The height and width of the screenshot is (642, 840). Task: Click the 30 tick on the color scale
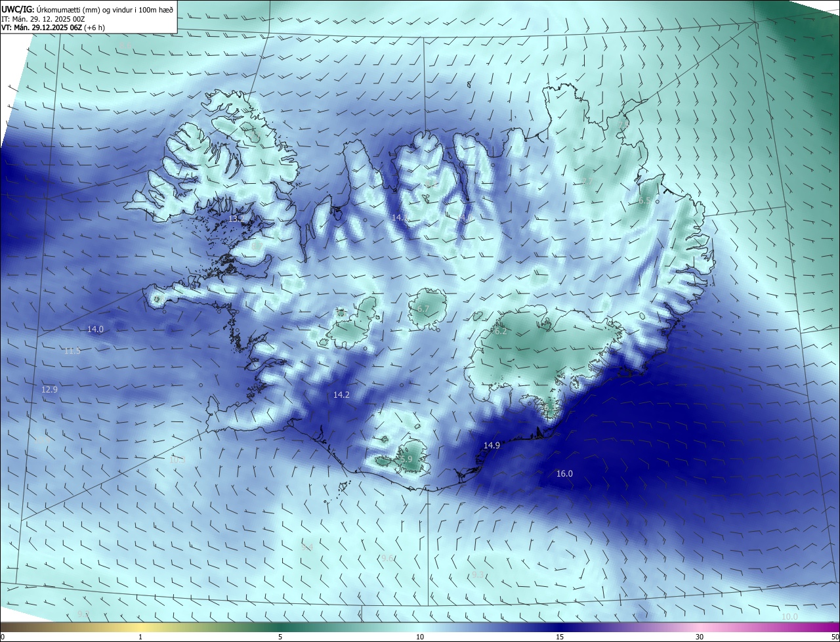(700, 637)
